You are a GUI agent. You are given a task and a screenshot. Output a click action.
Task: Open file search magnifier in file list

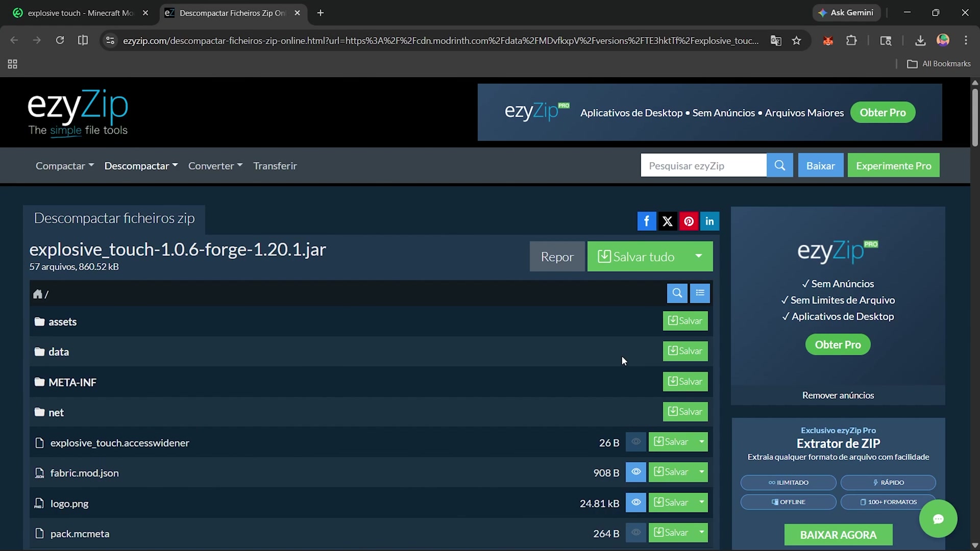click(x=677, y=293)
